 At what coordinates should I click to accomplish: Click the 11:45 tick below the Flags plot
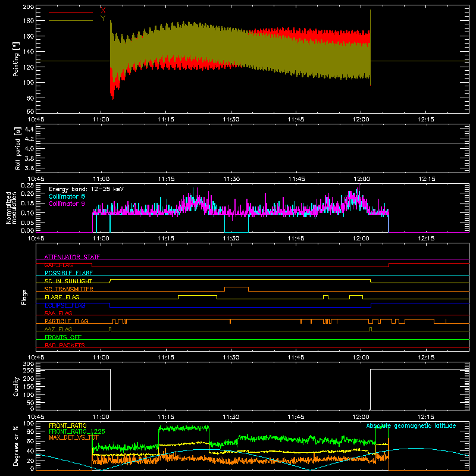point(296,358)
